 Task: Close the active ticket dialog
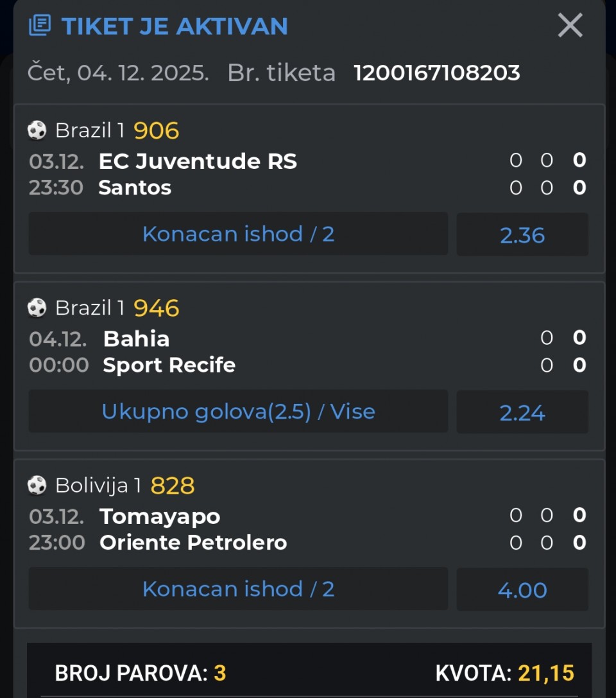point(570,26)
